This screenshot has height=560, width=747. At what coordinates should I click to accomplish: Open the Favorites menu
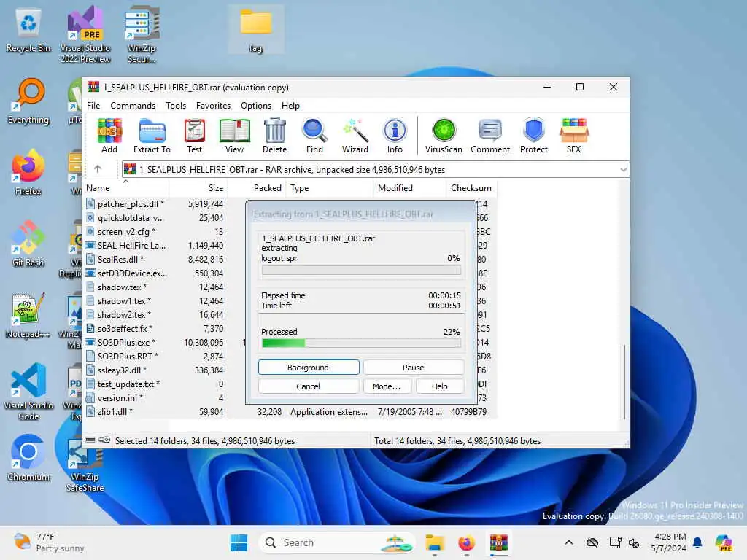click(x=213, y=105)
